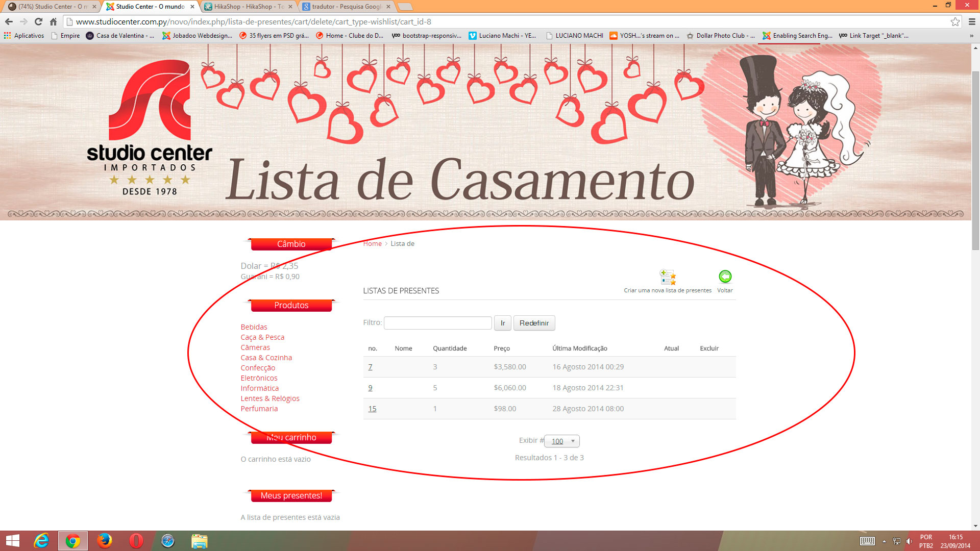Open the Informática category
The width and height of the screenshot is (980, 551).
point(260,388)
